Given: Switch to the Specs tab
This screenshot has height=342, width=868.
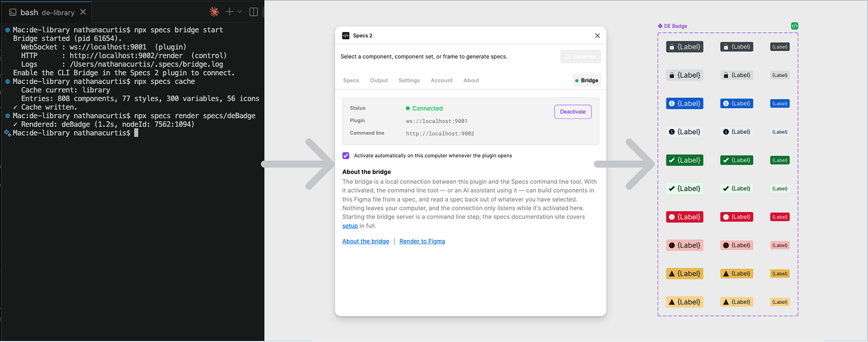Looking at the screenshot, I should (x=351, y=81).
